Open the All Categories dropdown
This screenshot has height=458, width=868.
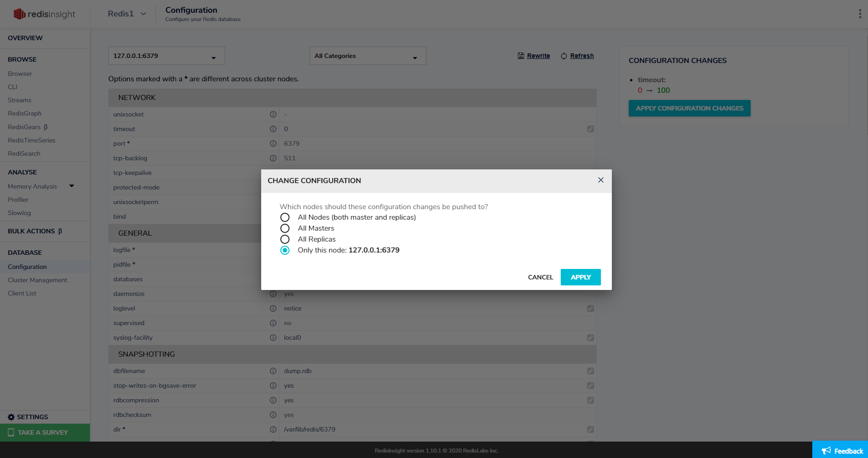(x=368, y=56)
